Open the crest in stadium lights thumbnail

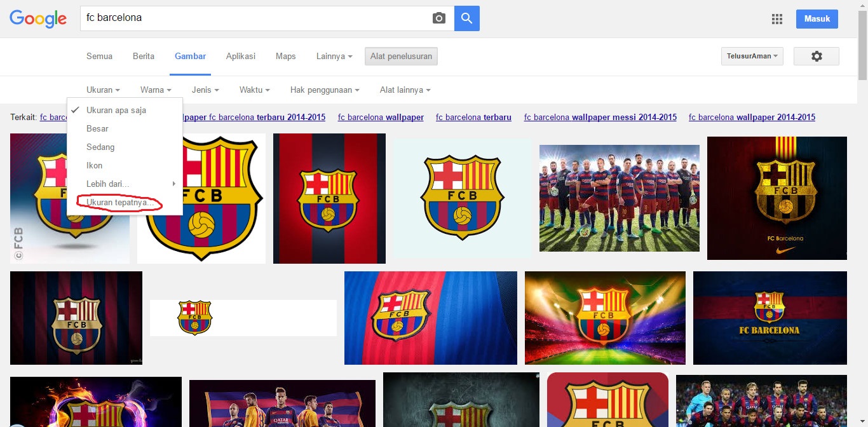tap(605, 318)
